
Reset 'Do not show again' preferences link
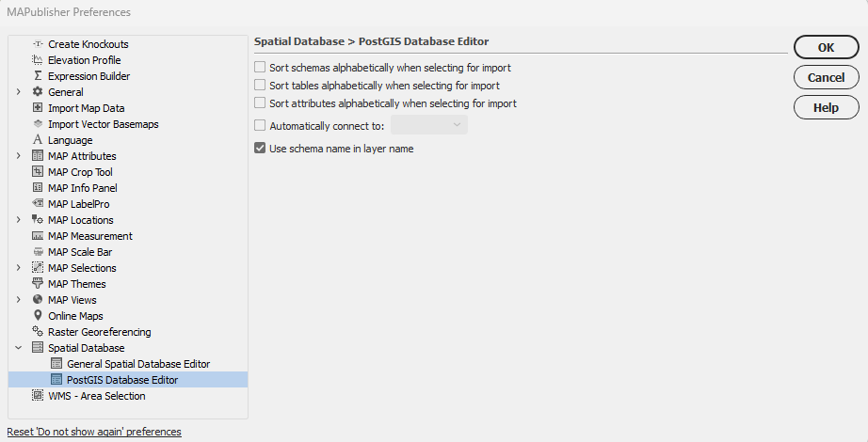pyautogui.click(x=94, y=432)
